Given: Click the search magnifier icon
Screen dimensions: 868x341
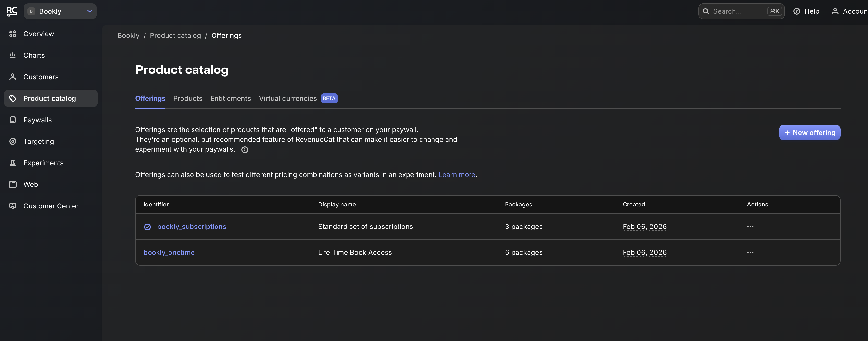Looking at the screenshot, I should click(x=706, y=11).
